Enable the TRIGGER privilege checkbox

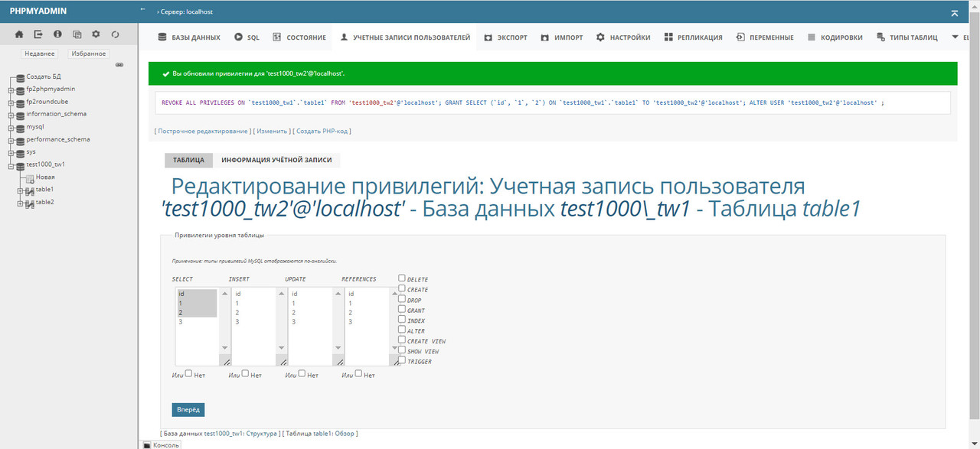click(x=402, y=360)
